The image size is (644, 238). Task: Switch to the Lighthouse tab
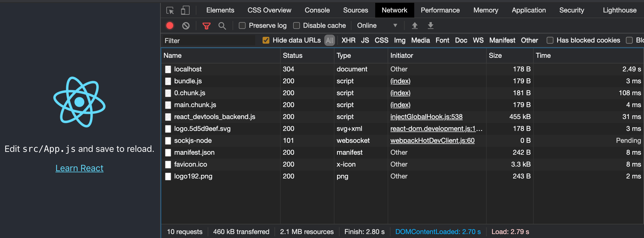[620, 10]
